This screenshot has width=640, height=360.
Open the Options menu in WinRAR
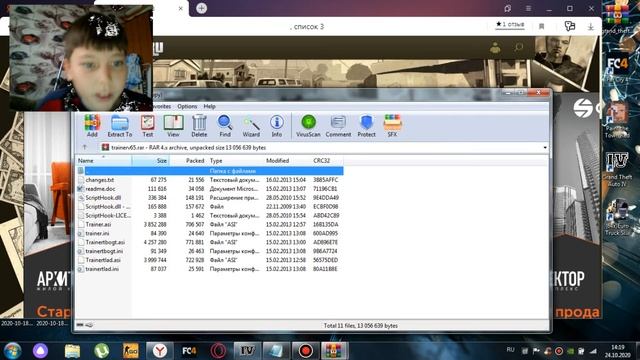[187, 106]
